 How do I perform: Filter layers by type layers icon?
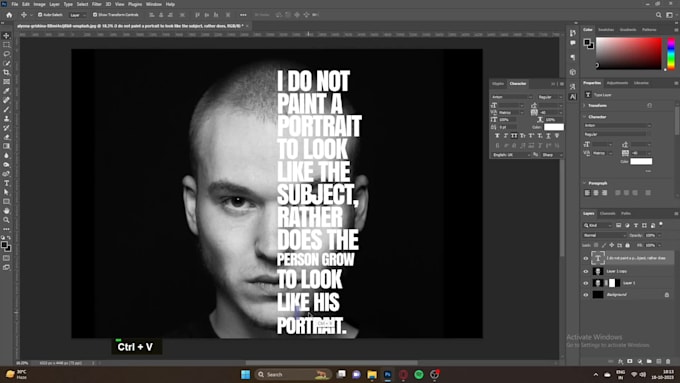coord(636,225)
